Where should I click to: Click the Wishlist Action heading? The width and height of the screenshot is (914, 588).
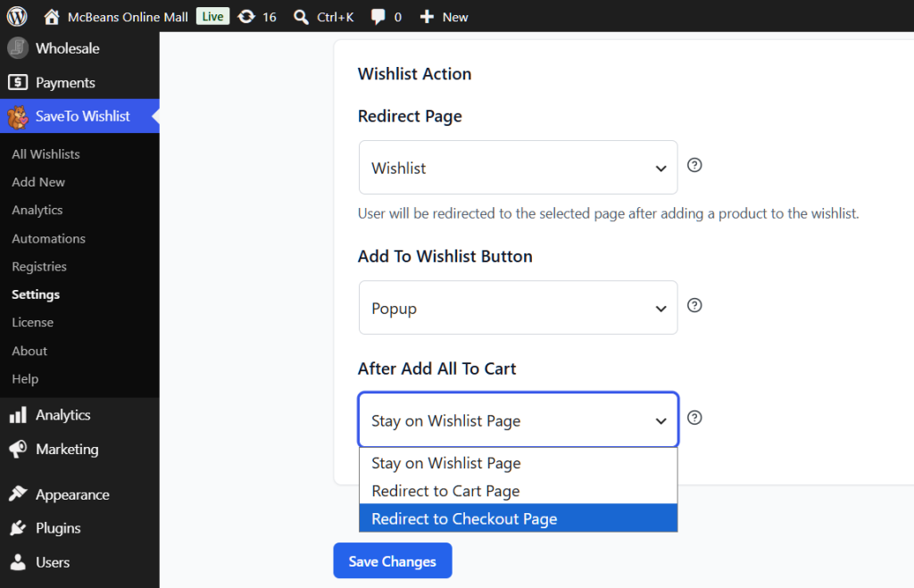pyautogui.click(x=414, y=73)
